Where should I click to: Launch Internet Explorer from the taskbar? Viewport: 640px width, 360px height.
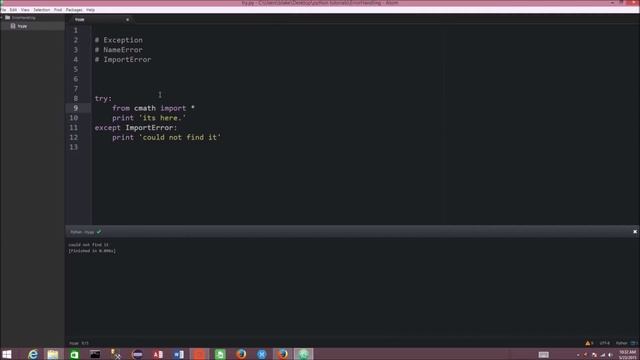33,354
